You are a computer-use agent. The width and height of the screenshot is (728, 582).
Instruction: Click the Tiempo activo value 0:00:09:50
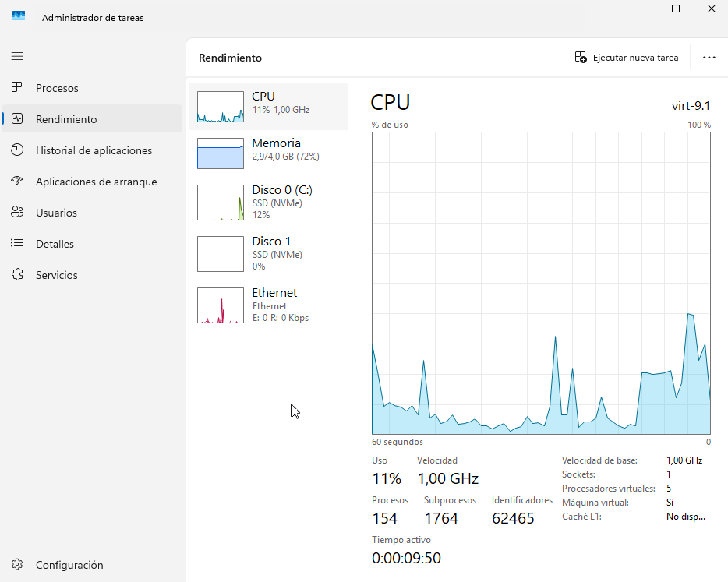click(x=406, y=558)
